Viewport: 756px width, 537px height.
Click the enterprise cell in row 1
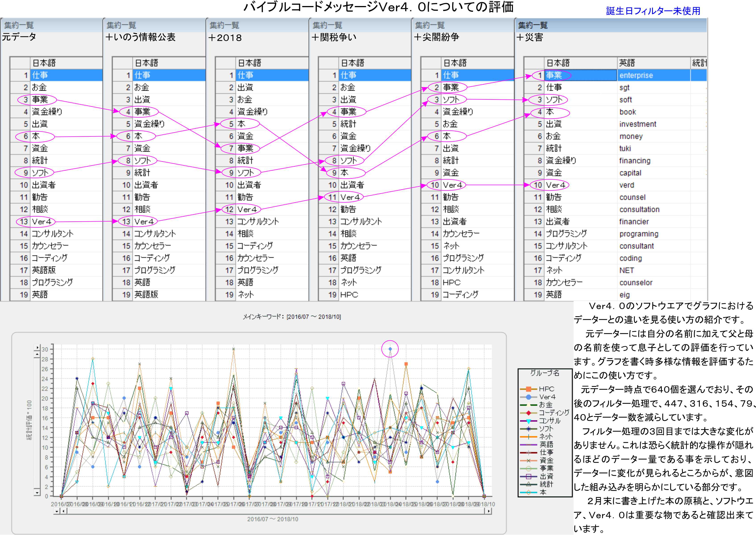pyautogui.click(x=636, y=75)
